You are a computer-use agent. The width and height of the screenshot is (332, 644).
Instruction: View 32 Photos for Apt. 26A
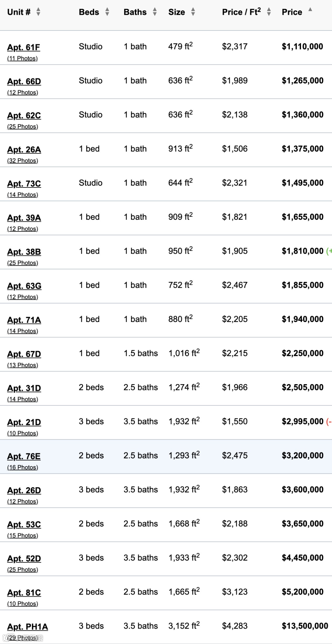click(23, 161)
